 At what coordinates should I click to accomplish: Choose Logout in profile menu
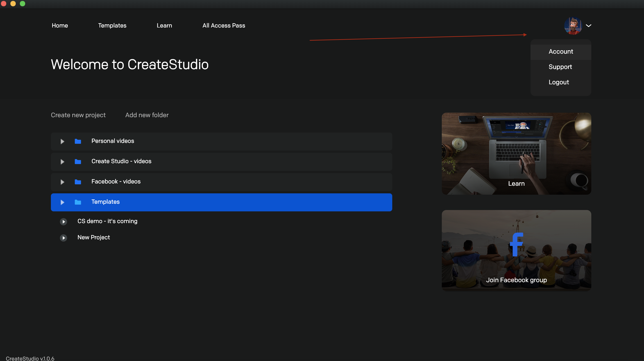pyautogui.click(x=559, y=82)
